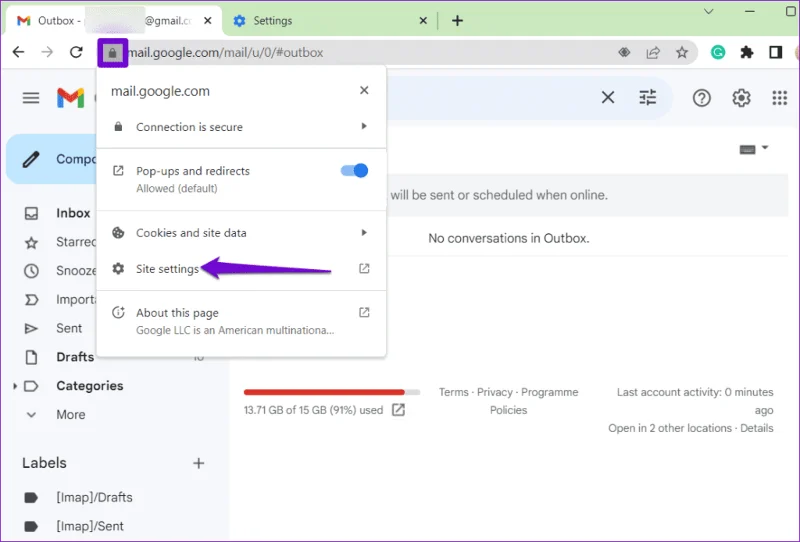Bookmark this page with star icon

682,52
